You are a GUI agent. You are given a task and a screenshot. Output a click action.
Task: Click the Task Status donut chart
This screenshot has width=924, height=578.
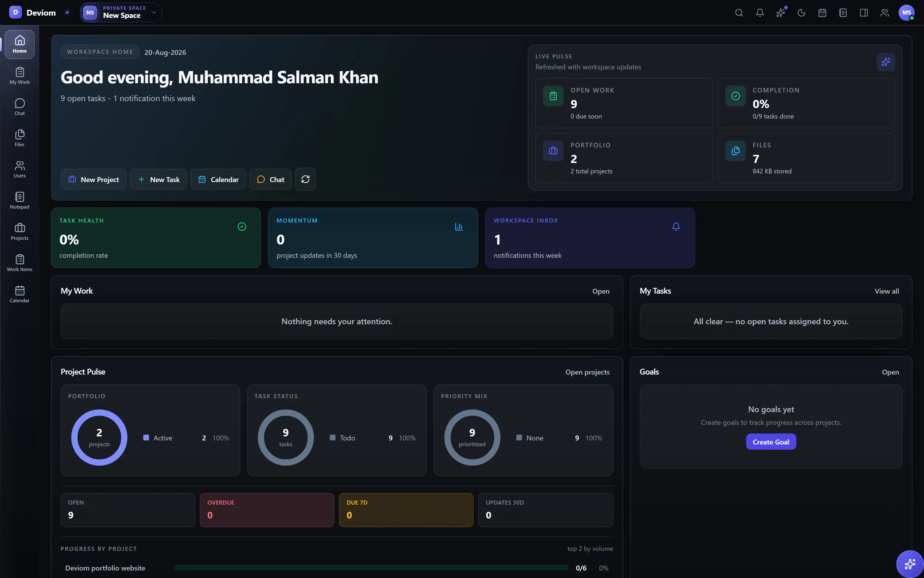tap(286, 438)
